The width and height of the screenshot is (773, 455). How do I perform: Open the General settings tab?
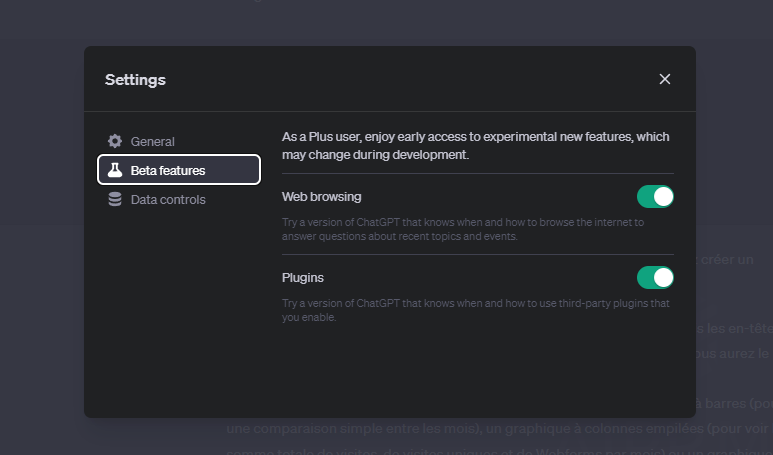point(178,141)
